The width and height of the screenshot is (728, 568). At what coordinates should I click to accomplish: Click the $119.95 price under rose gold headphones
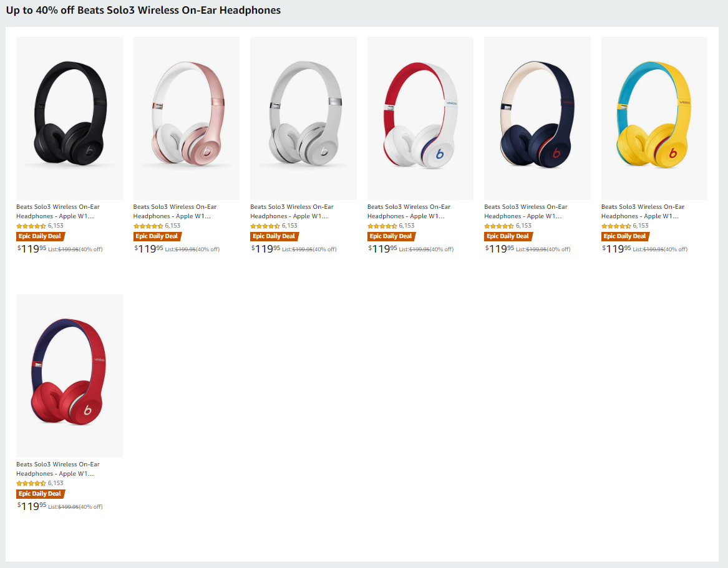[x=148, y=249]
